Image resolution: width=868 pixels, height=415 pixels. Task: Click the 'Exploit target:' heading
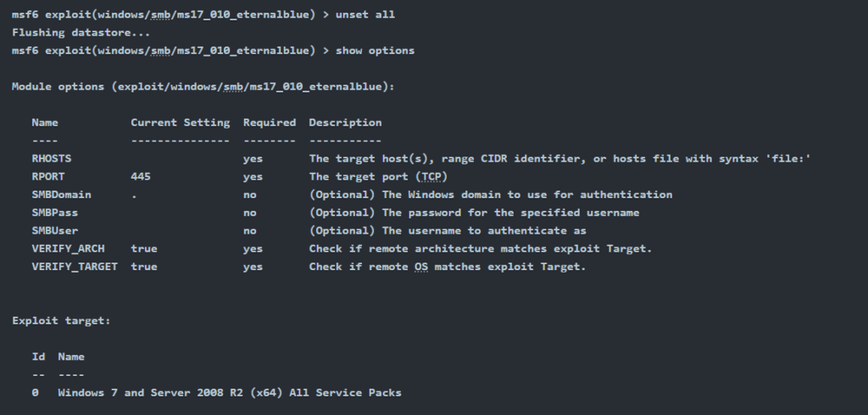click(x=61, y=321)
